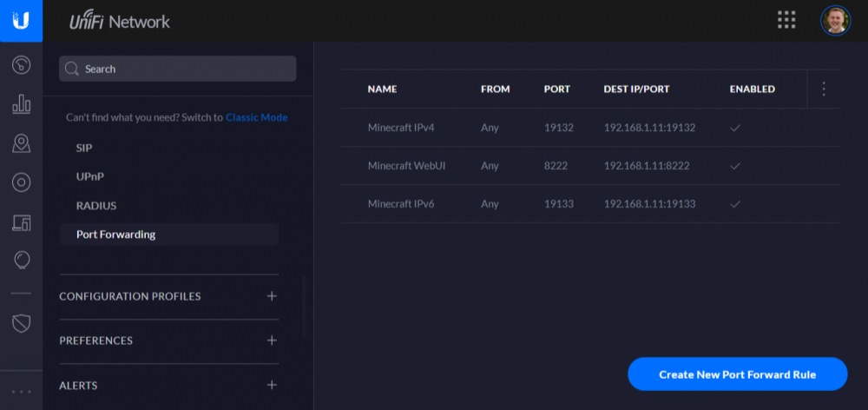Open the user profile avatar

(835, 21)
